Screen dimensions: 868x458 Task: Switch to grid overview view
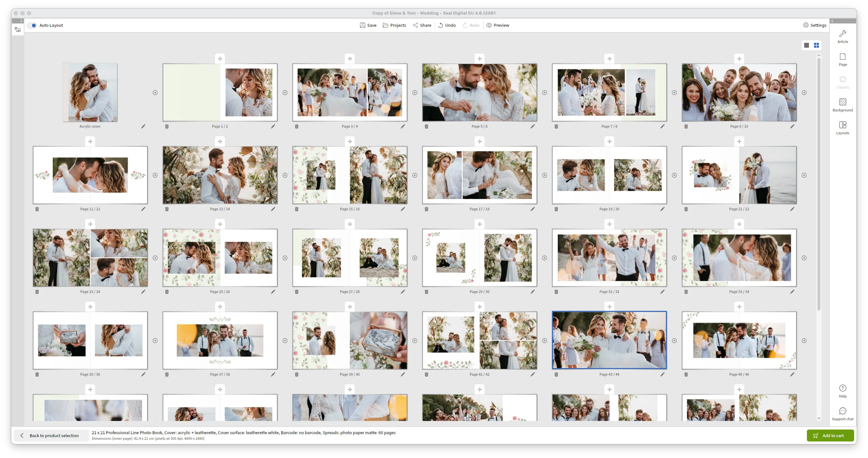pyautogui.click(x=816, y=45)
